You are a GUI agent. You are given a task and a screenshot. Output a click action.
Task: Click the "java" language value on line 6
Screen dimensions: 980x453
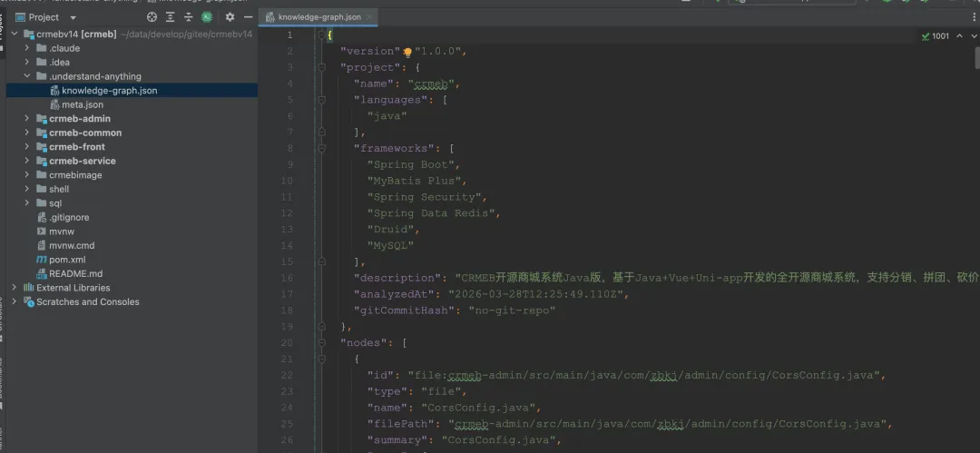pos(387,116)
